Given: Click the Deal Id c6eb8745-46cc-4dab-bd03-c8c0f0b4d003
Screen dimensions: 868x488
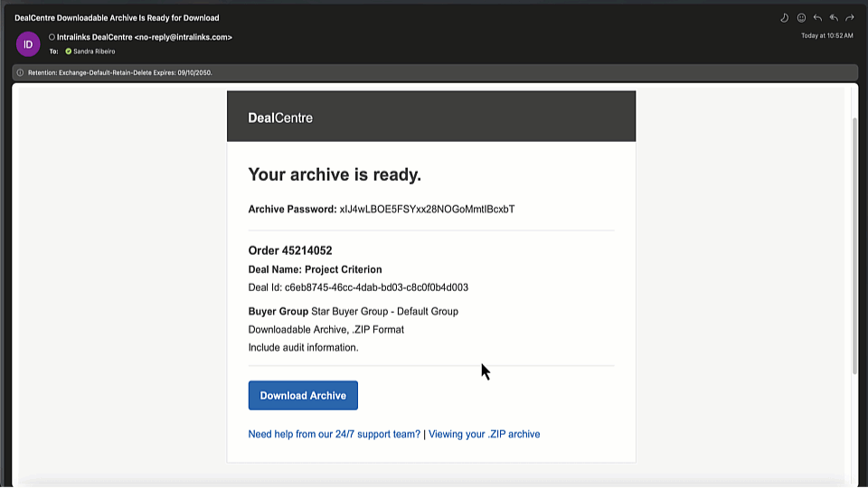Looking at the screenshot, I should 376,287.
